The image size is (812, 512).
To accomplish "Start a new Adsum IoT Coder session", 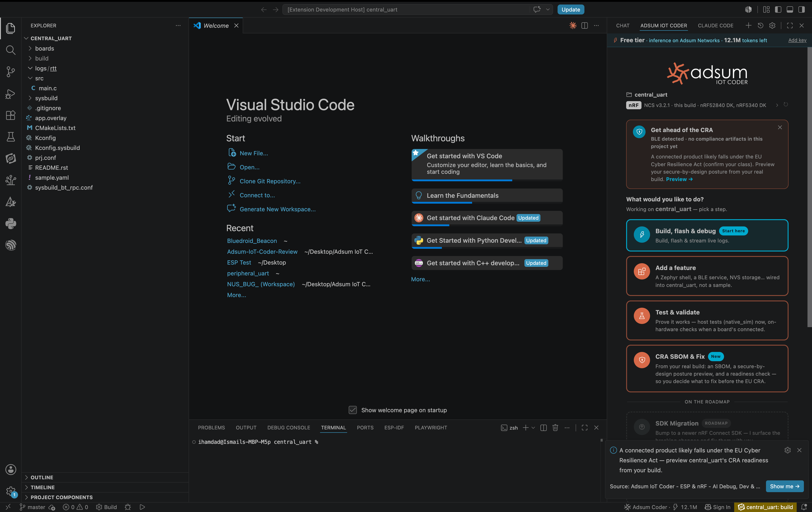I will coord(748,26).
